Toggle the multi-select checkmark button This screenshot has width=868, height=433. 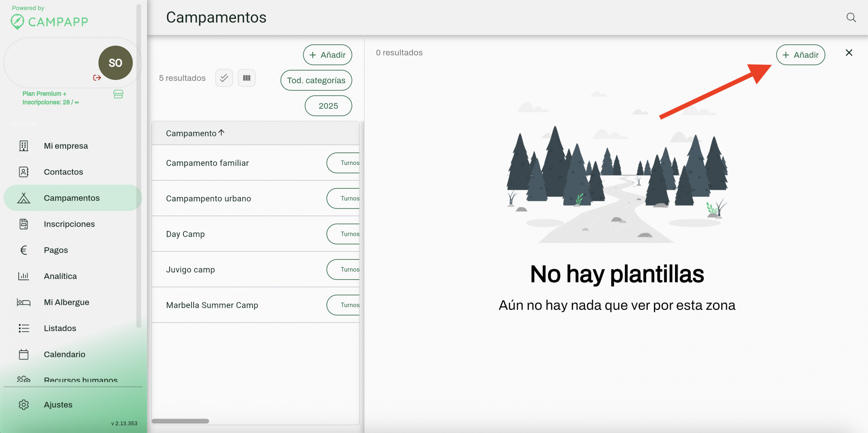pyautogui.click(x=224, y=78)
